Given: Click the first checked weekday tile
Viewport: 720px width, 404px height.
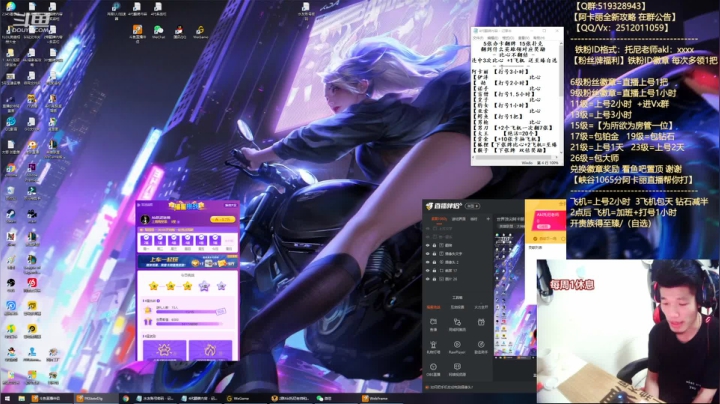Looking at the screenshot, I should [146, 242].
